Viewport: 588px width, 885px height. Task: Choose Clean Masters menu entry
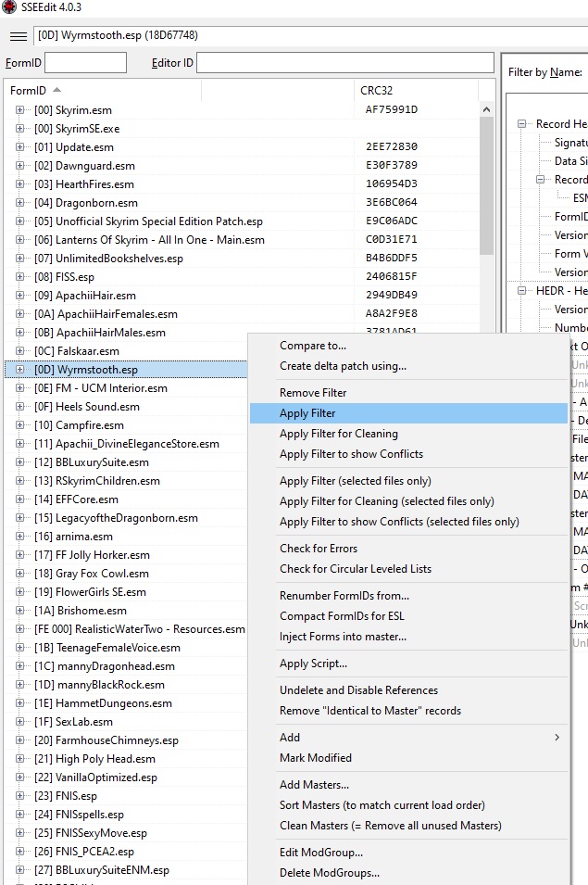[x=390, y=826]
